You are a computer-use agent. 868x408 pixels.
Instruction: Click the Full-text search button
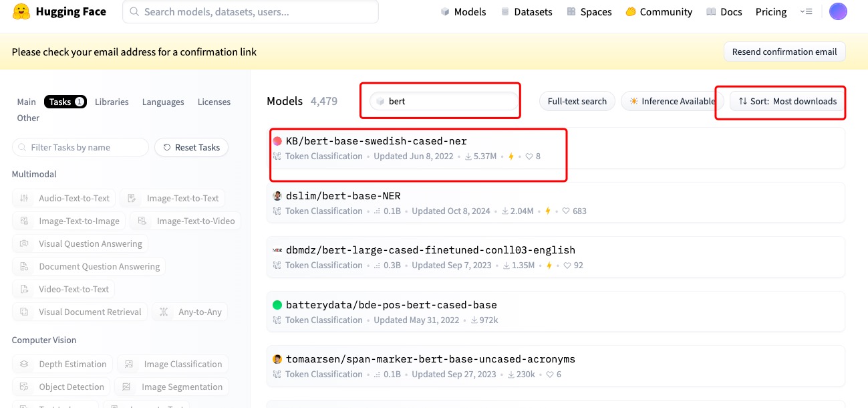click(x=577, y=102)
